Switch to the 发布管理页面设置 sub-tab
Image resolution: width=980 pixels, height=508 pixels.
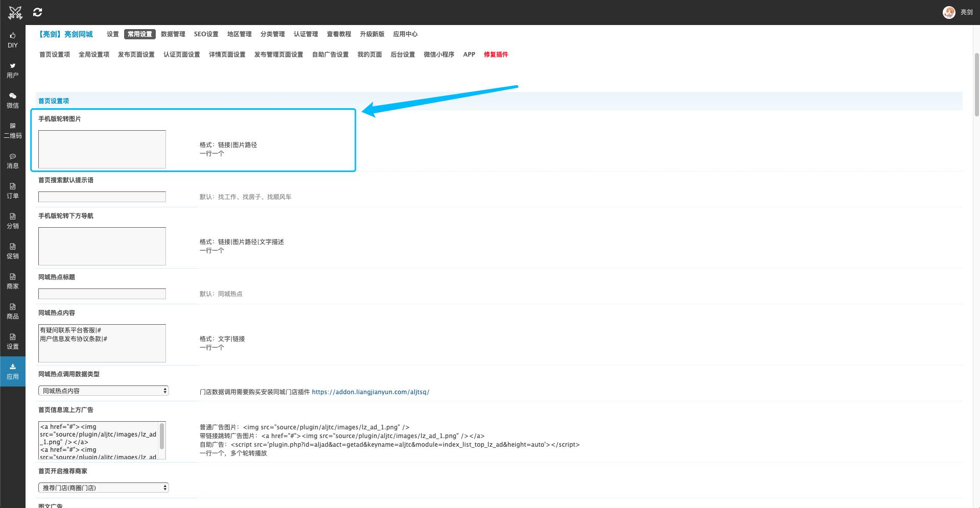coord(279,55)
